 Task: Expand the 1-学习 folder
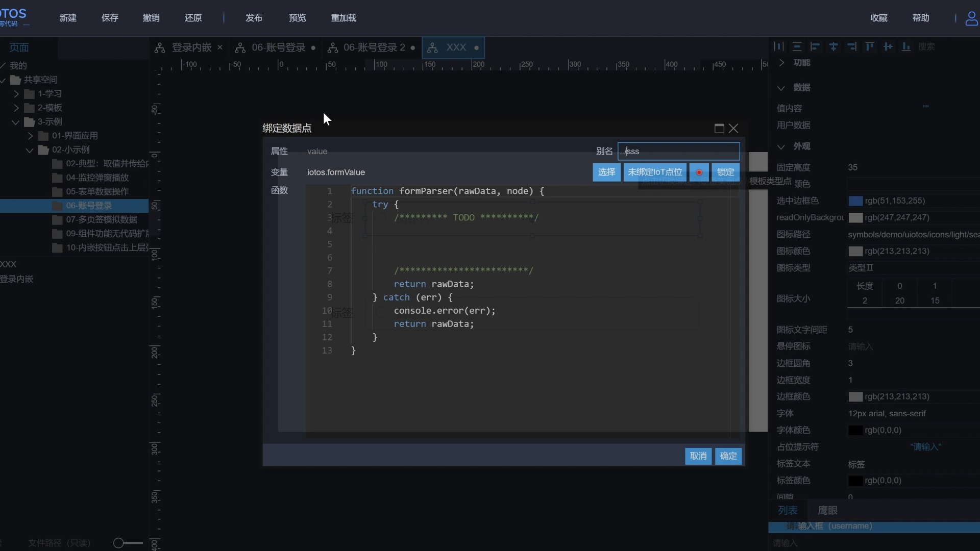16,94
